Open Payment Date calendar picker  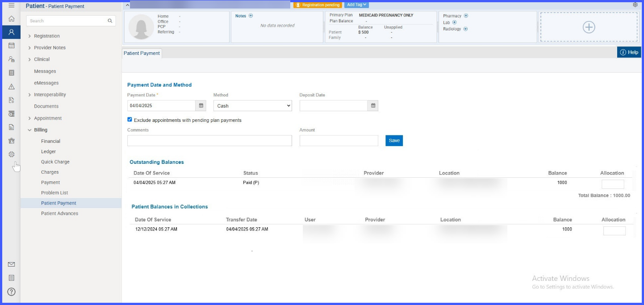point(201,106)
